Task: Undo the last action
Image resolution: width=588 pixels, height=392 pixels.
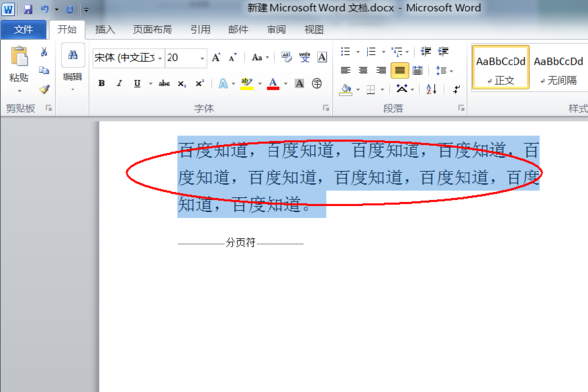Action: [45, 9]
